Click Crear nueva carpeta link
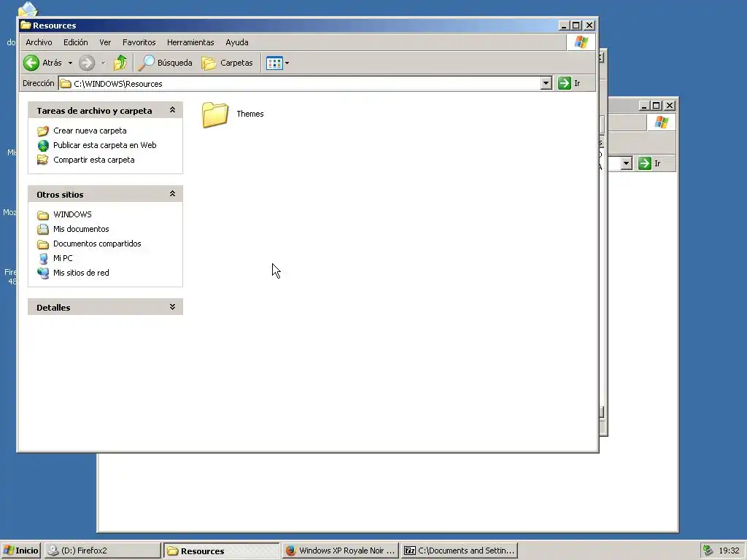This screenshot has width=747, height=560. (90, 131)
